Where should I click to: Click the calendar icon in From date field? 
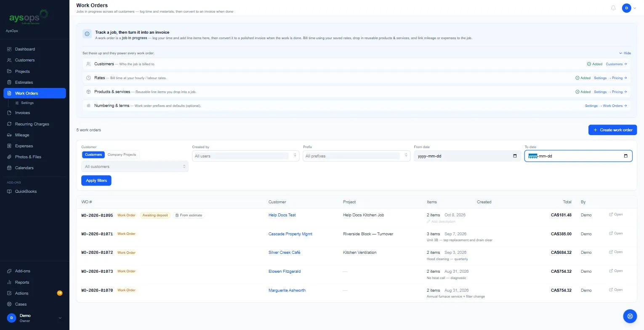tap(515, 156)
